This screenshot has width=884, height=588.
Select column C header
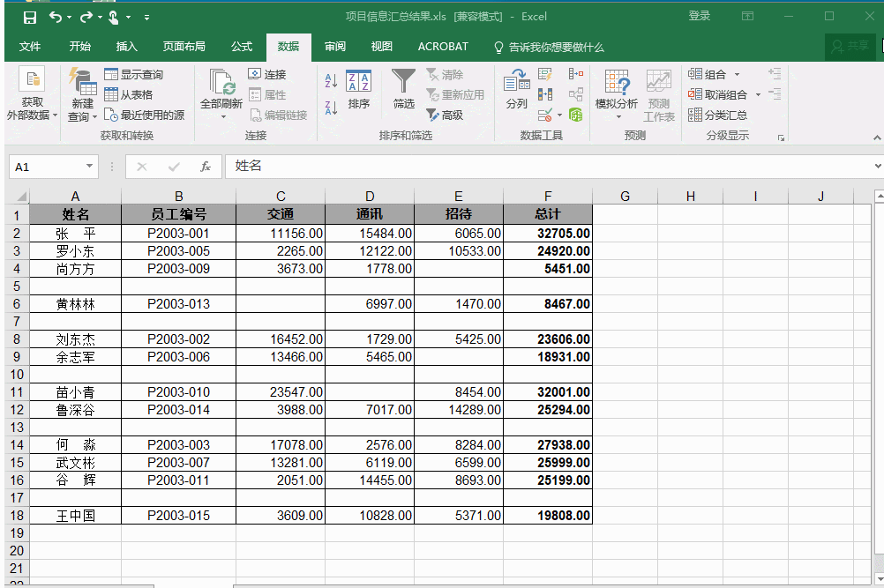click(x=281, y=196)
